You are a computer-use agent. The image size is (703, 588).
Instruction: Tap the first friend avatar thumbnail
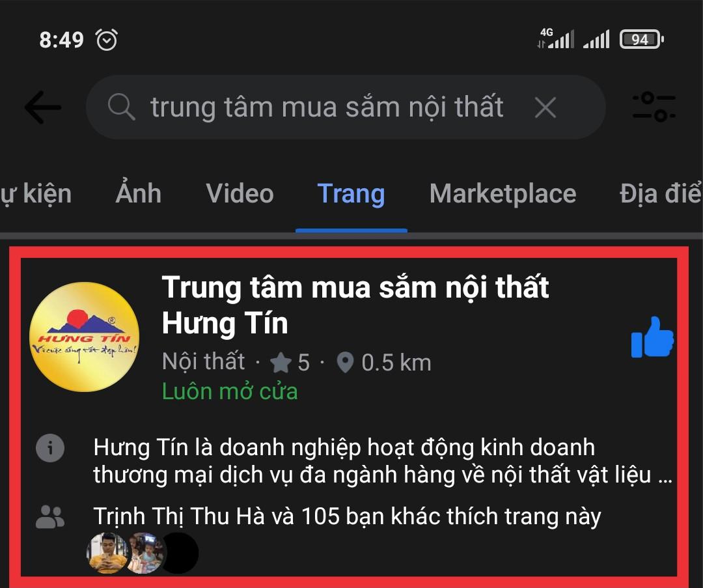tap(107, 553)
